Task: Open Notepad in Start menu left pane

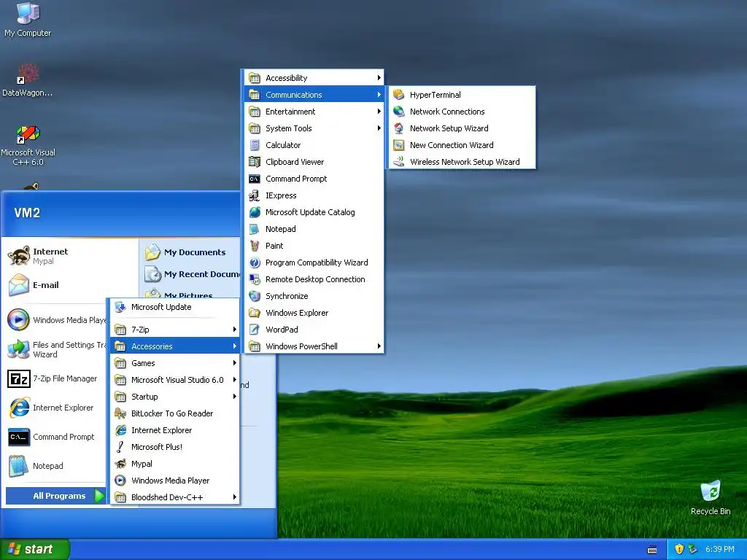Action: pos(55,466)
